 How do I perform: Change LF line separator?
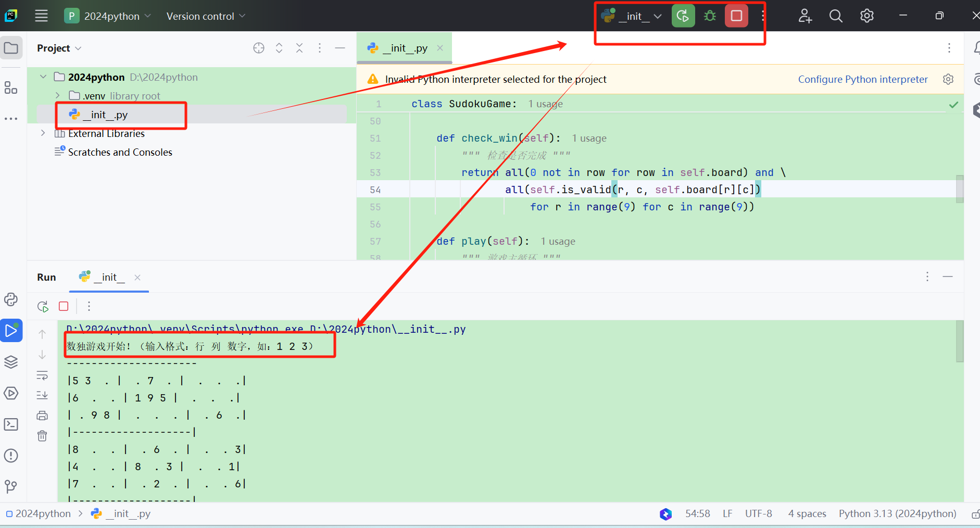[x=727, y=513]
